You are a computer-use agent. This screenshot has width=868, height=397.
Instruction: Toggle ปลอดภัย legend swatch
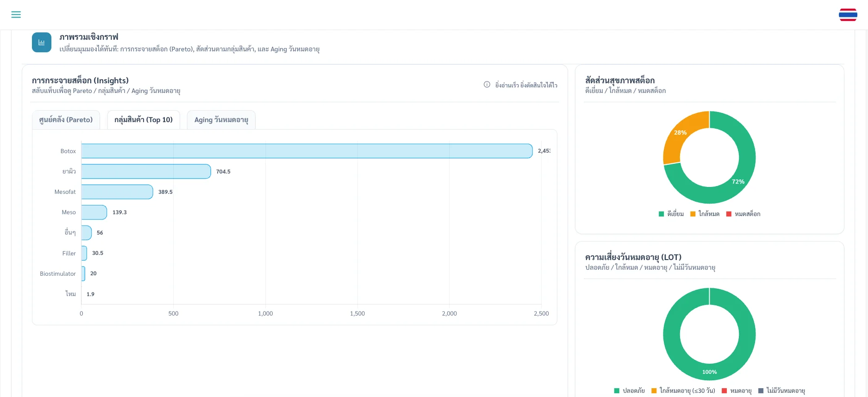[x=617, y=391]
